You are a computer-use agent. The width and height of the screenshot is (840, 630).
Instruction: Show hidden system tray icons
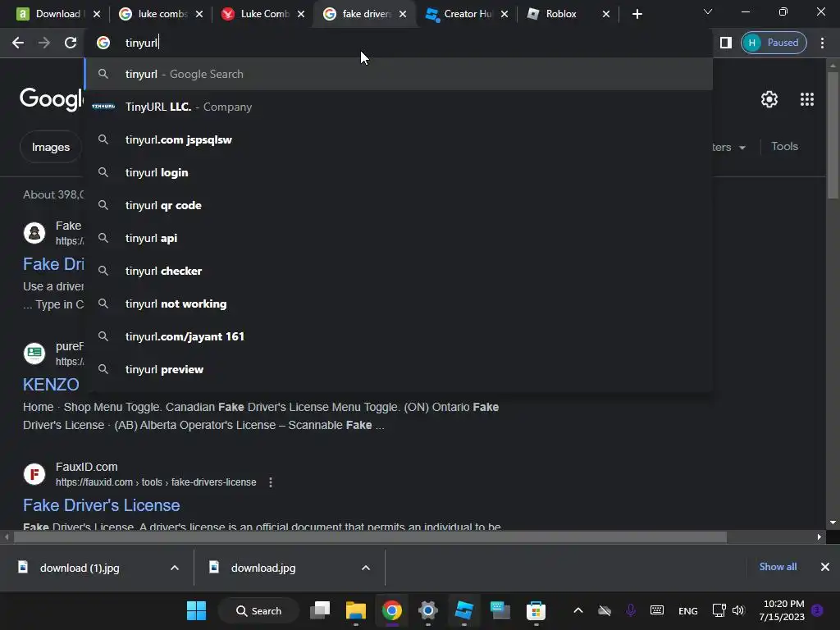pyautogui.click(x=578, y=610)
